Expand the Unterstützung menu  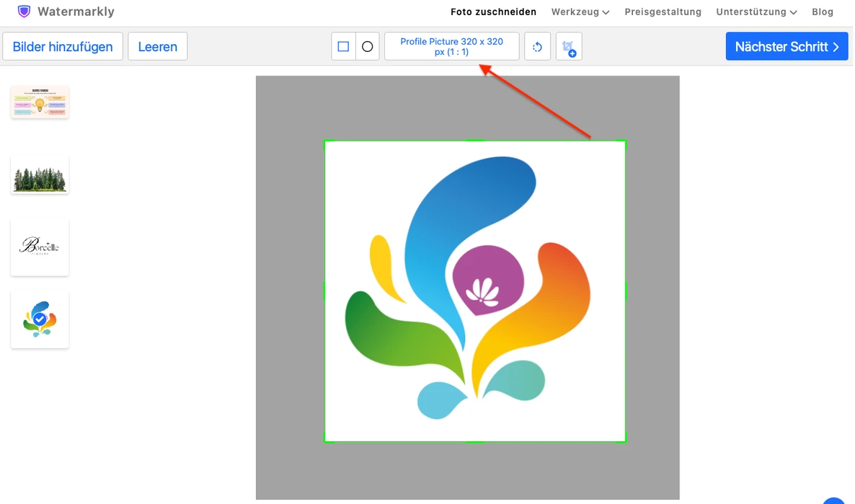(756, 12)
